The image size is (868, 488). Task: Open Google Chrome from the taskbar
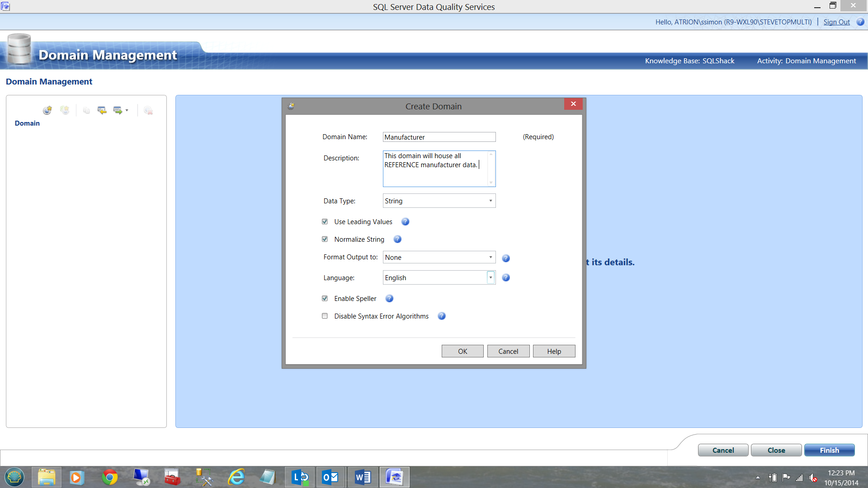(109, 477)
